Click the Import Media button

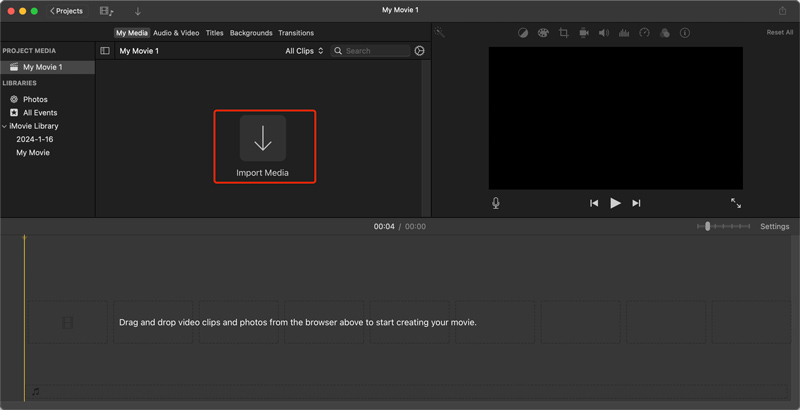(x=263, y=147)
